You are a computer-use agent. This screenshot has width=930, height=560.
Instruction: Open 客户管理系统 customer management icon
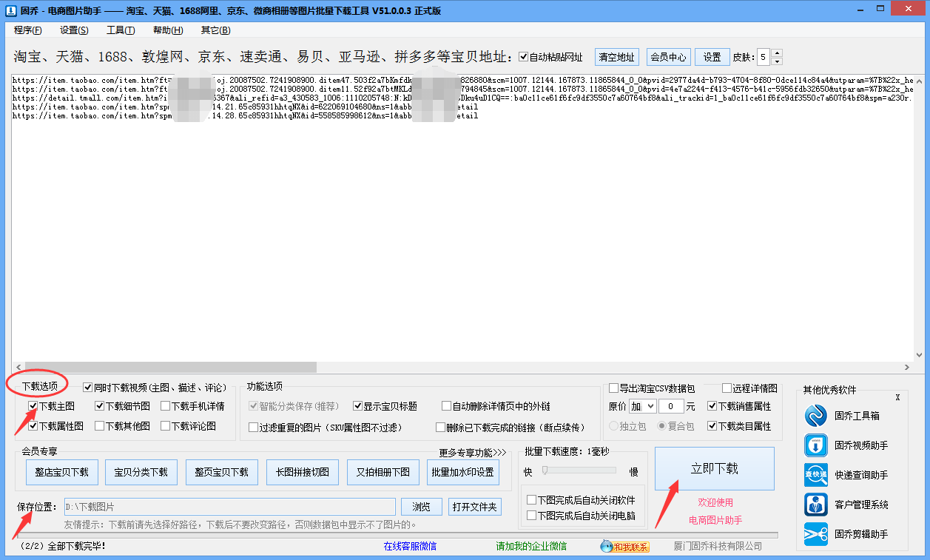pos(815,504)
